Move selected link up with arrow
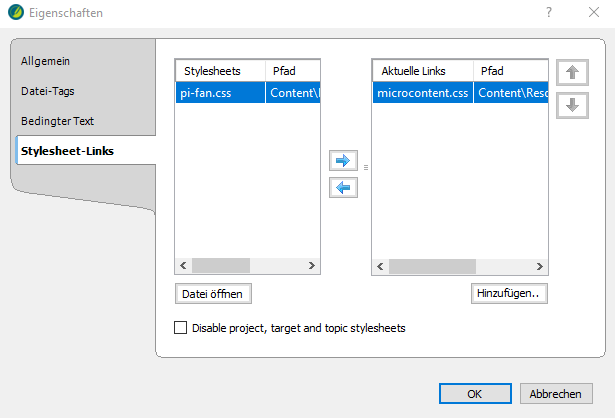 click(x=572, y=72)
